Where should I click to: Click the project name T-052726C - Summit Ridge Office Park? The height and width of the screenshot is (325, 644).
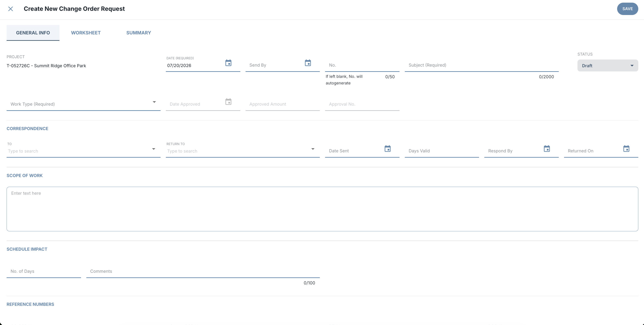(x=46, y=66)
